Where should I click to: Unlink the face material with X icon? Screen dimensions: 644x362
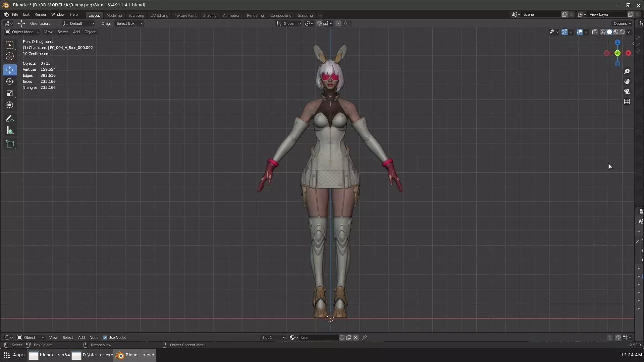click(356, 338)
